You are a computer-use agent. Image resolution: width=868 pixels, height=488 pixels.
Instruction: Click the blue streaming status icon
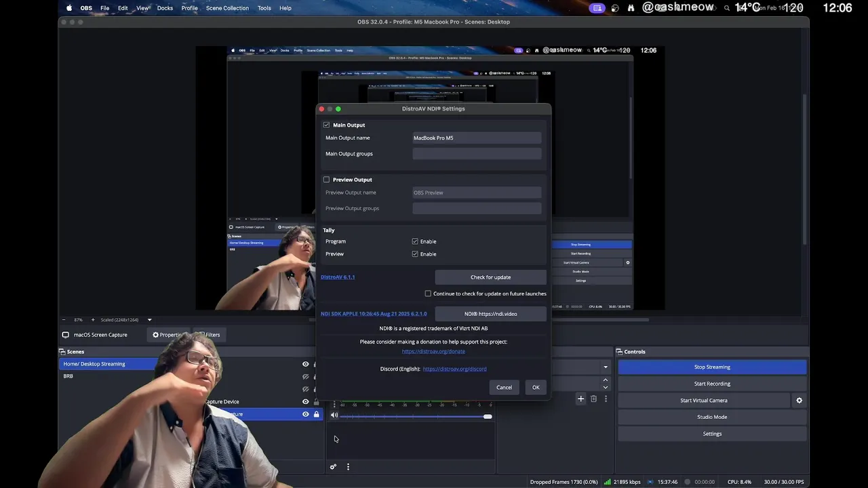pos(650,482)
